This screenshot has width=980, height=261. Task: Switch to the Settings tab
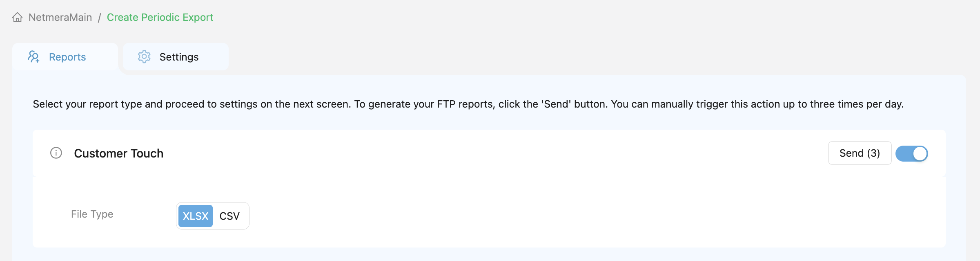point(179,57)
